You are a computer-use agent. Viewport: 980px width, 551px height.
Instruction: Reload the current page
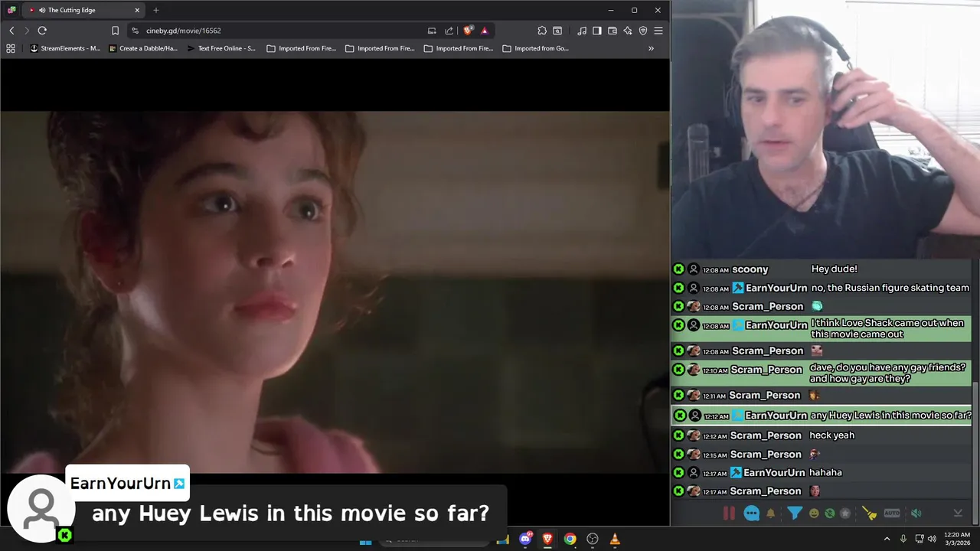click(x=42, y=31)
